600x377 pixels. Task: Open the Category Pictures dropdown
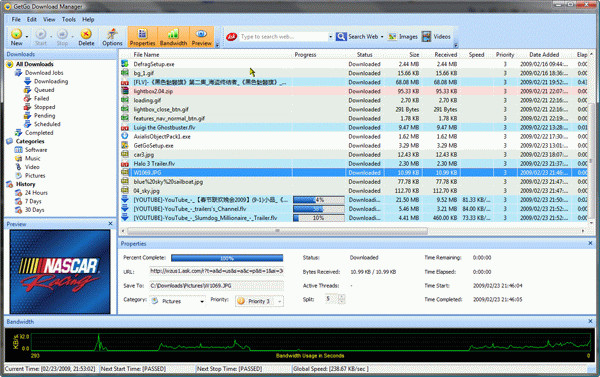point(178,301)
